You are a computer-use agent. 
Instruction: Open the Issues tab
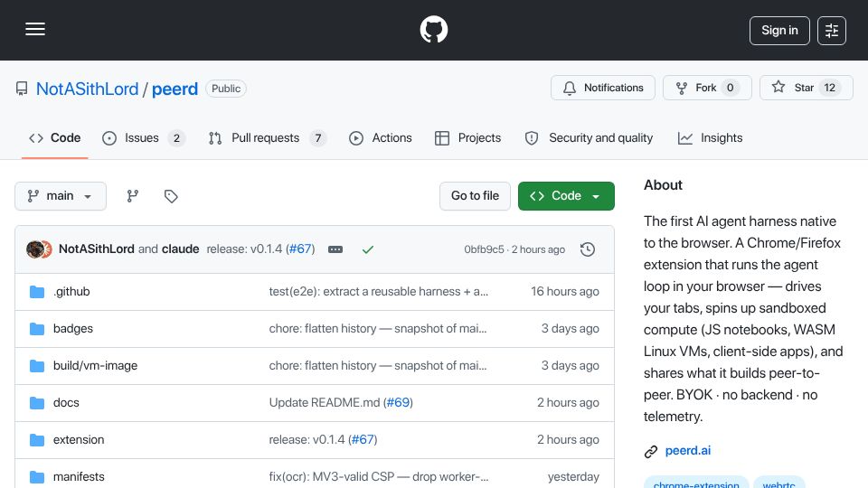click(144, 137)
